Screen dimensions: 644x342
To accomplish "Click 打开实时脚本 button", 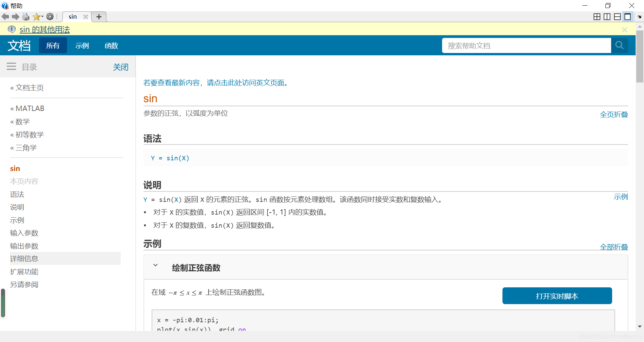I will point(557,296).
